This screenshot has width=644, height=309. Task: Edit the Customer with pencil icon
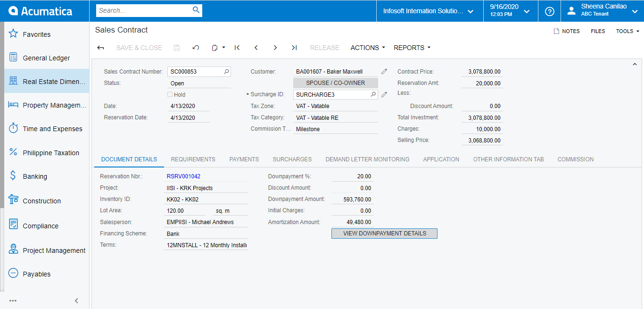click(x=384, y=72)
